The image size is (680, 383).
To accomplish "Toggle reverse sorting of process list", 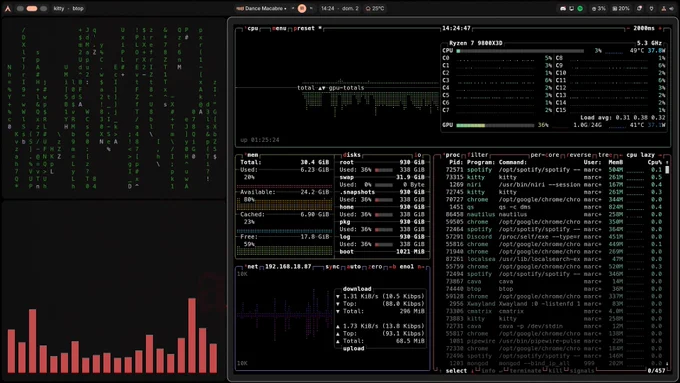I will [579, 155].
